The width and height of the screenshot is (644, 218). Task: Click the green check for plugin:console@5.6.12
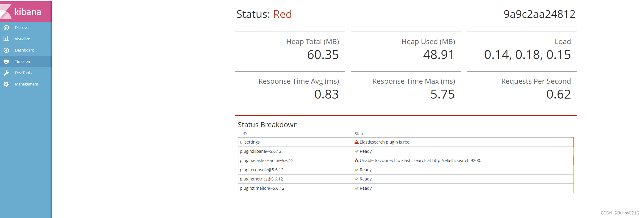tap(357, 170)
